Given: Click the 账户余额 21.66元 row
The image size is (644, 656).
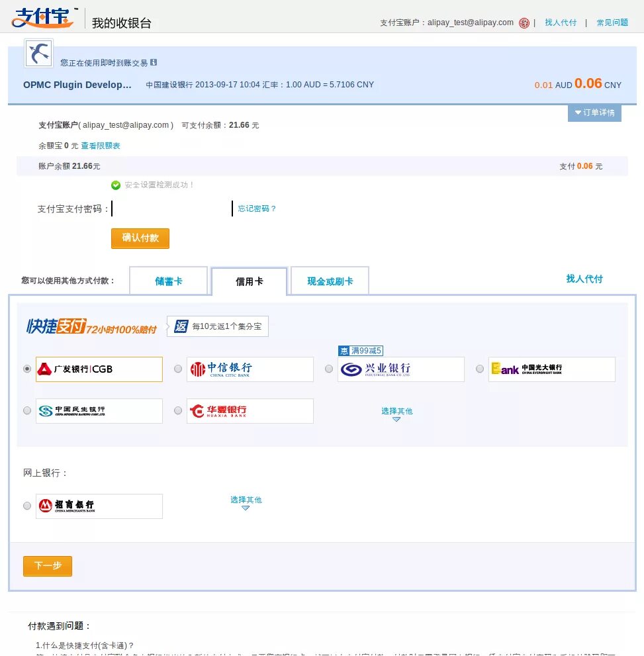Looking at the screenshot, I should pos(322,166).
